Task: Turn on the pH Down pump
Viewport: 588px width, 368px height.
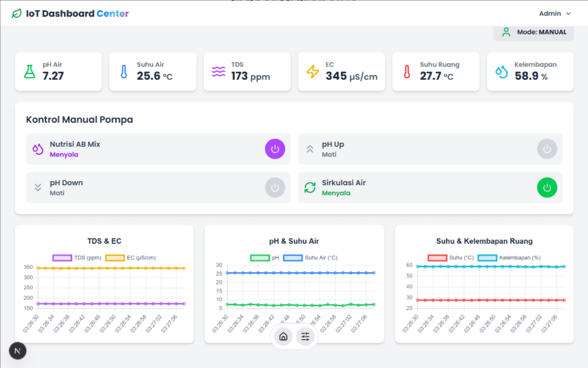Action: (275, 187)
